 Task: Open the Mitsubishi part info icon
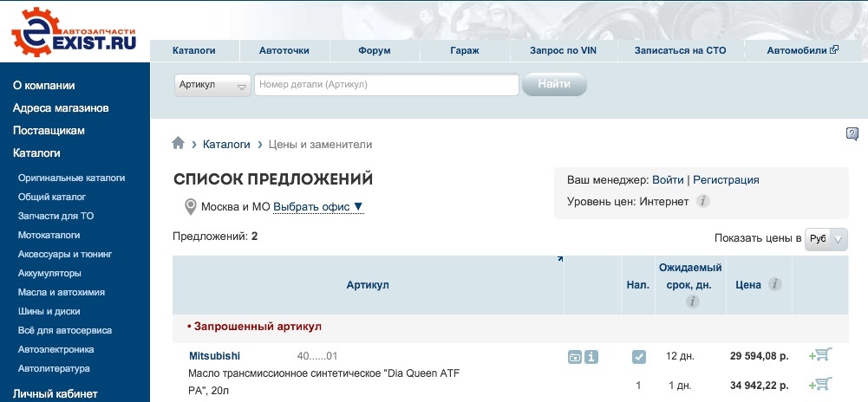coord(591,356)
